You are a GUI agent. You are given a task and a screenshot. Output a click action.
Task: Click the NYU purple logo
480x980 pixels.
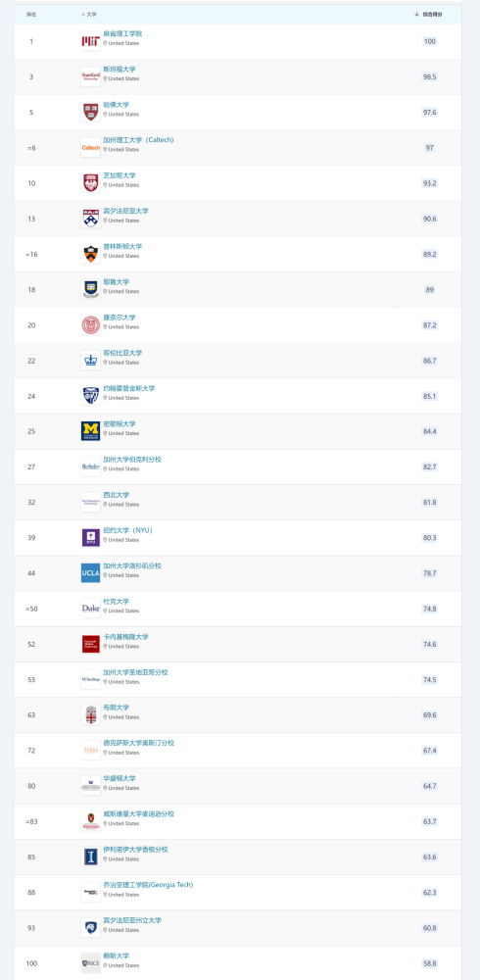[x=91, y=537]
